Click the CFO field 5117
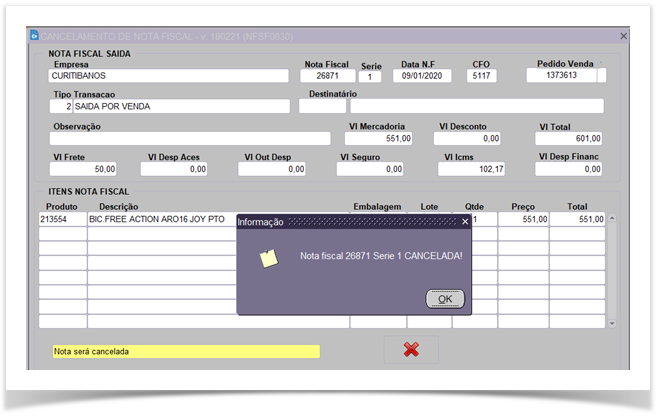 481,76
